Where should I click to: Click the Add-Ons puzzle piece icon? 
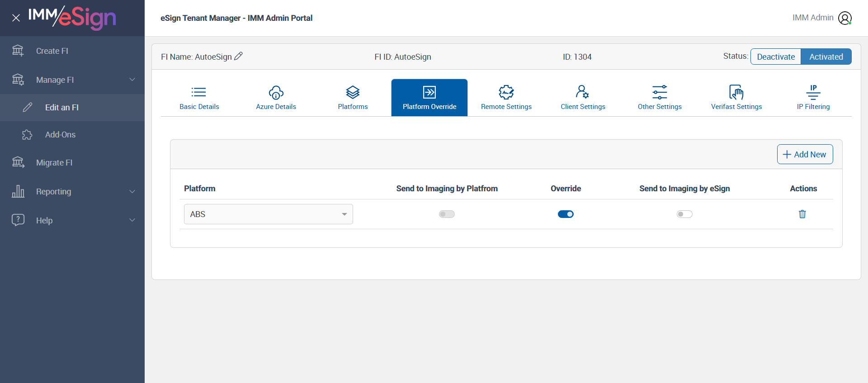click(27, 135)
